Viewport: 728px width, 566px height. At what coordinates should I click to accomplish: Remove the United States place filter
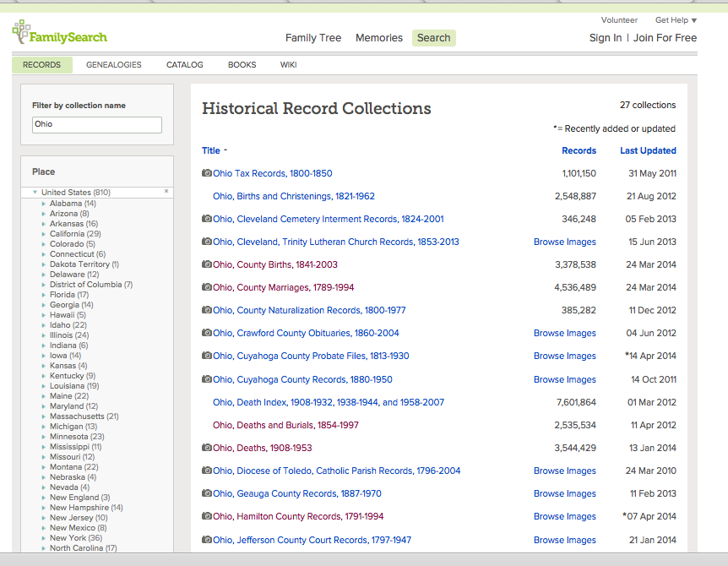click(x=166, y=191)
